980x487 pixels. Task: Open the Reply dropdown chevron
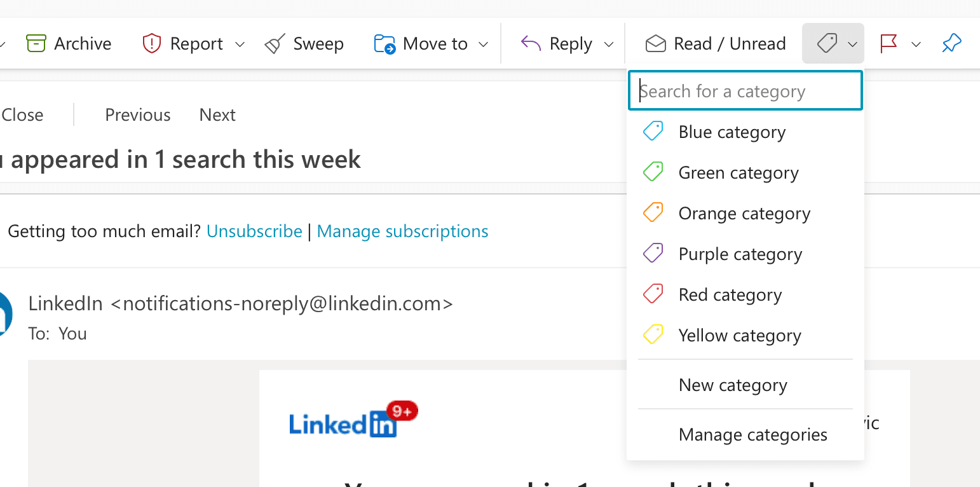coord(609,45)
